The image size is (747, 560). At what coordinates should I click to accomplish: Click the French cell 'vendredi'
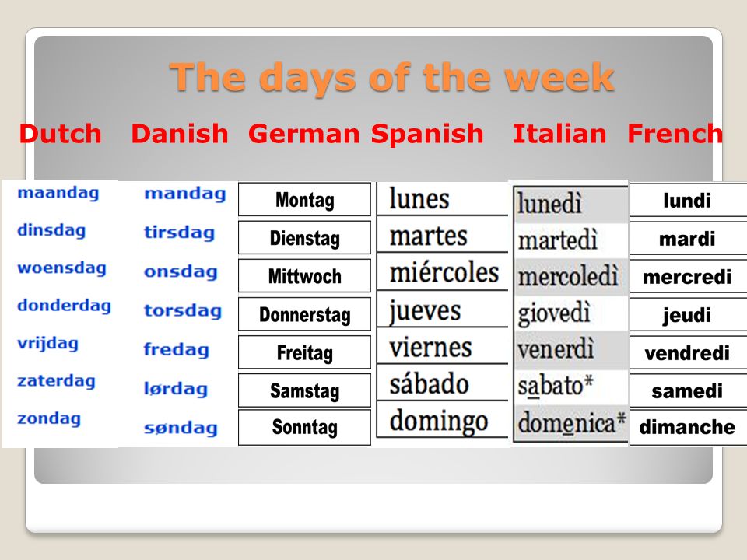pyautogui.click(x=688, y=353)
